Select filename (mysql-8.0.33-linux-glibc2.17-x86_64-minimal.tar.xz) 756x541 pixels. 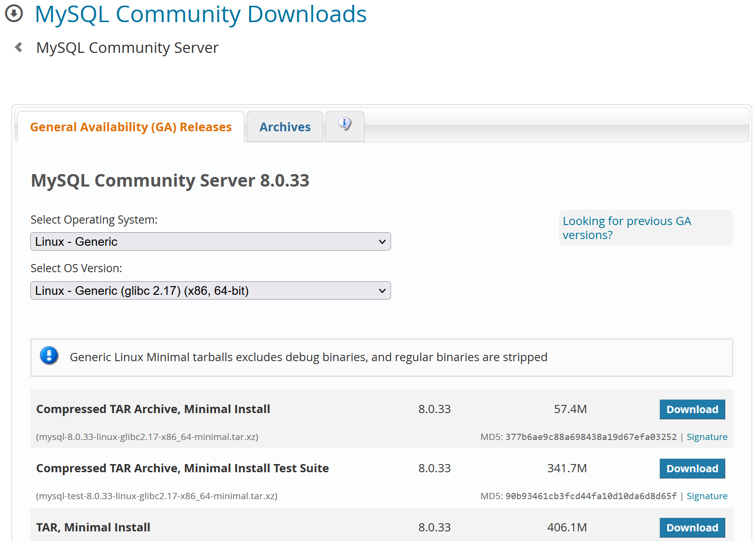coord(147,437)
